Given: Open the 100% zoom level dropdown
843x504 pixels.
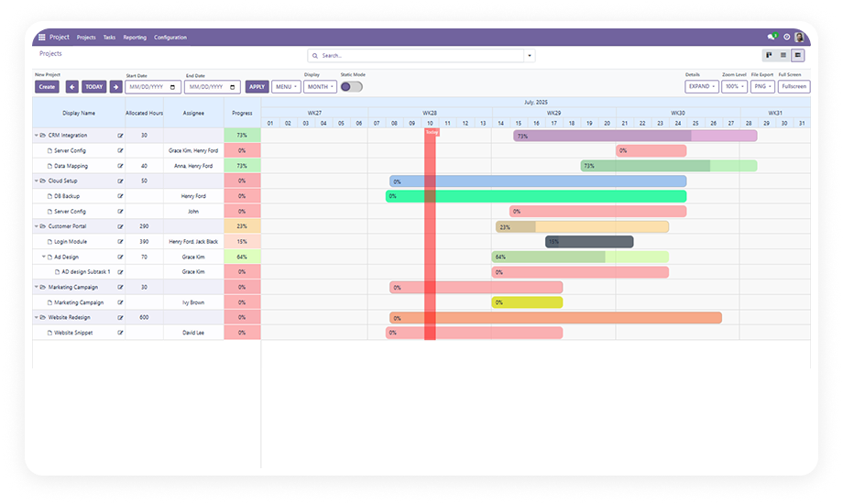Looking at the screenshot, I should click(734, 86).
